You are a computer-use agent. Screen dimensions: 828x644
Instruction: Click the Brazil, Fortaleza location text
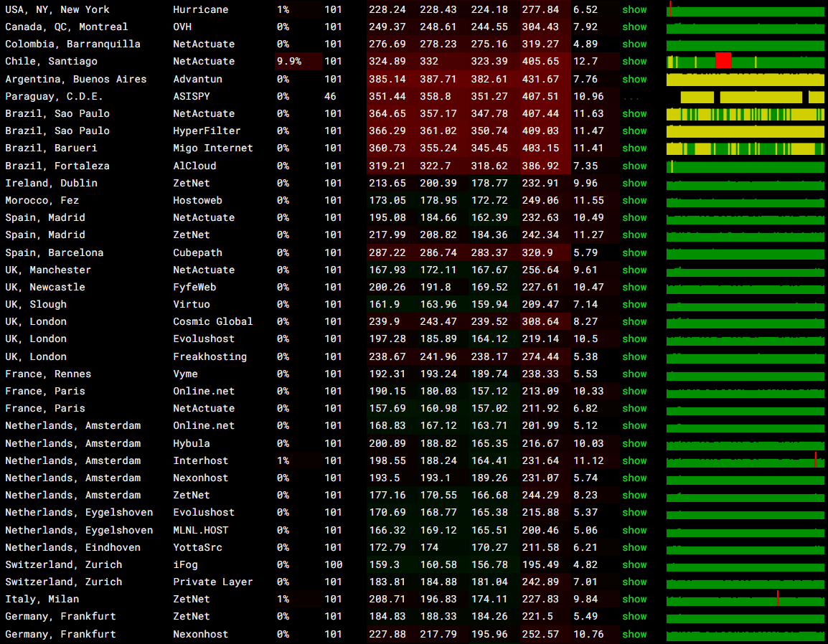click(57, 166)
